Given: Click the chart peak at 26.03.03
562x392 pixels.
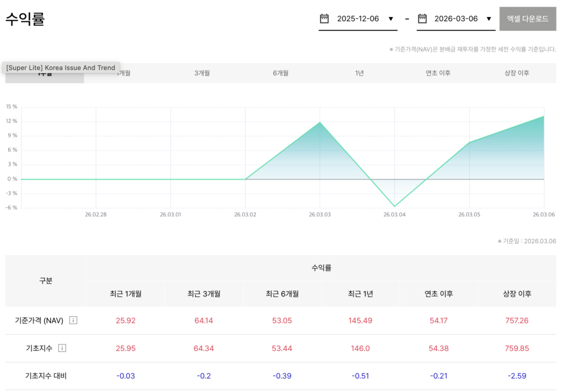Looking at the screenshot, I should (x=320, y=122).
